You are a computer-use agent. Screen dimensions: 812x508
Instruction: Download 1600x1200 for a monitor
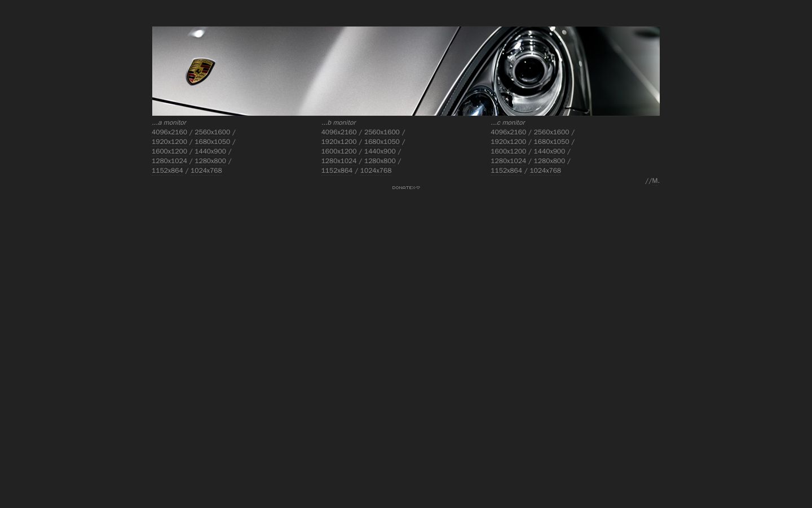(169, 151)
